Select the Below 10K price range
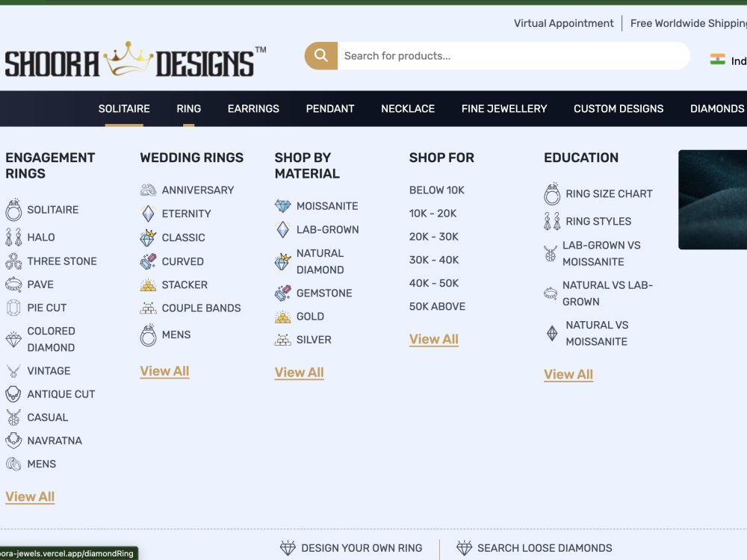 pos(437,190)
